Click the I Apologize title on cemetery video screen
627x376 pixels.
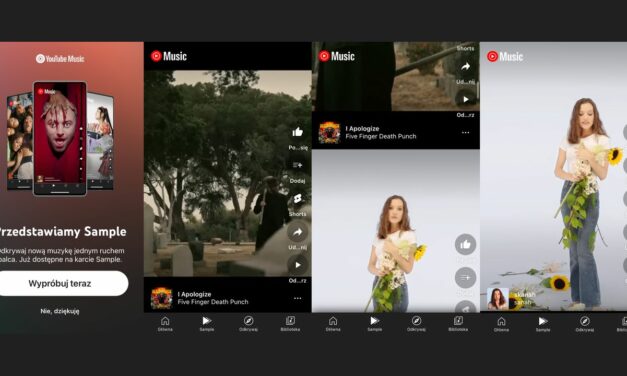(x=194, y=294)
